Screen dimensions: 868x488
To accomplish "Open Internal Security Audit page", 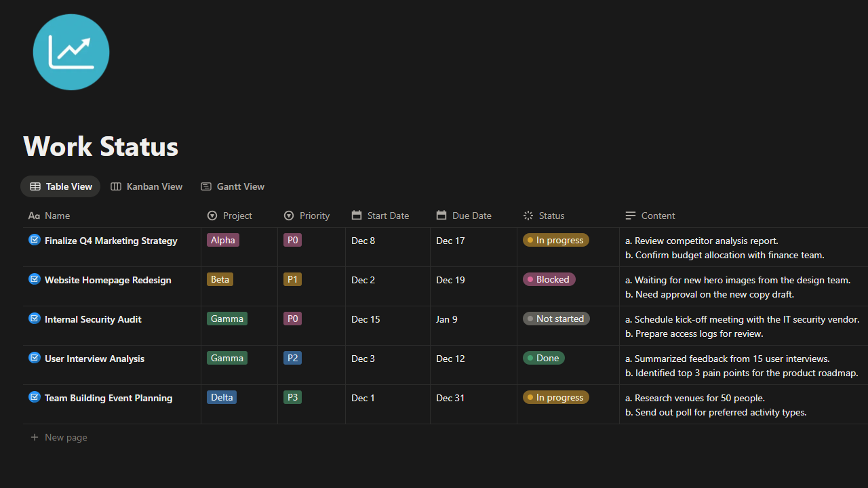I will coord(93,319).
